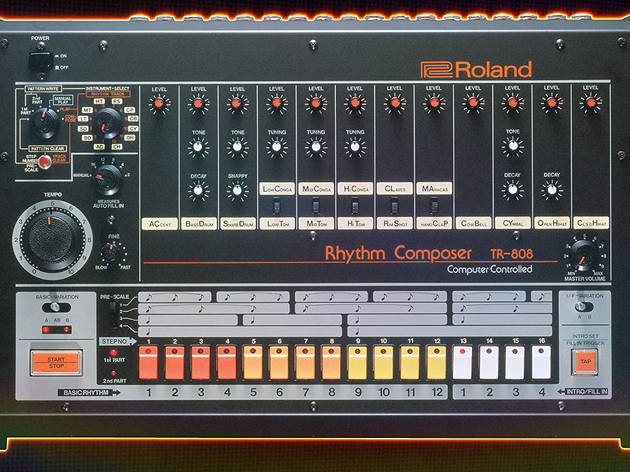Viewport: 630px width, 472px height.
Task: Click the Snare Drum level knob
Action: click(x=237, y=104)
